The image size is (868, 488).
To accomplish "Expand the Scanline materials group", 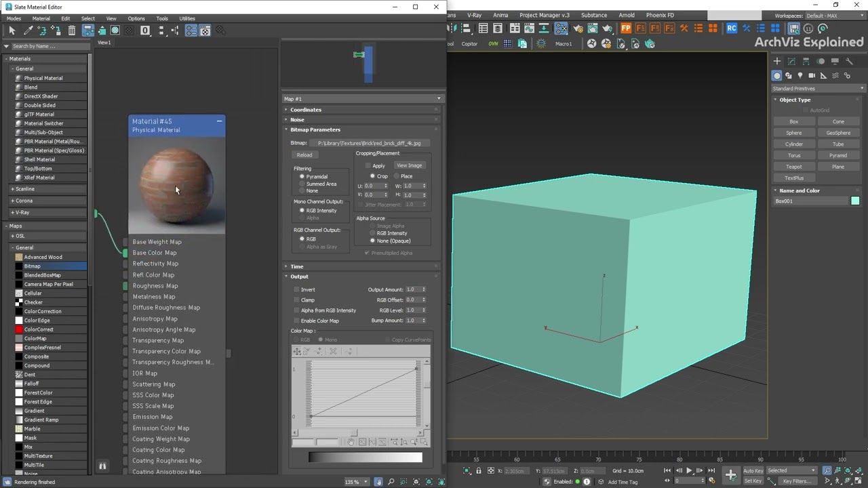I will click(46, 189).
